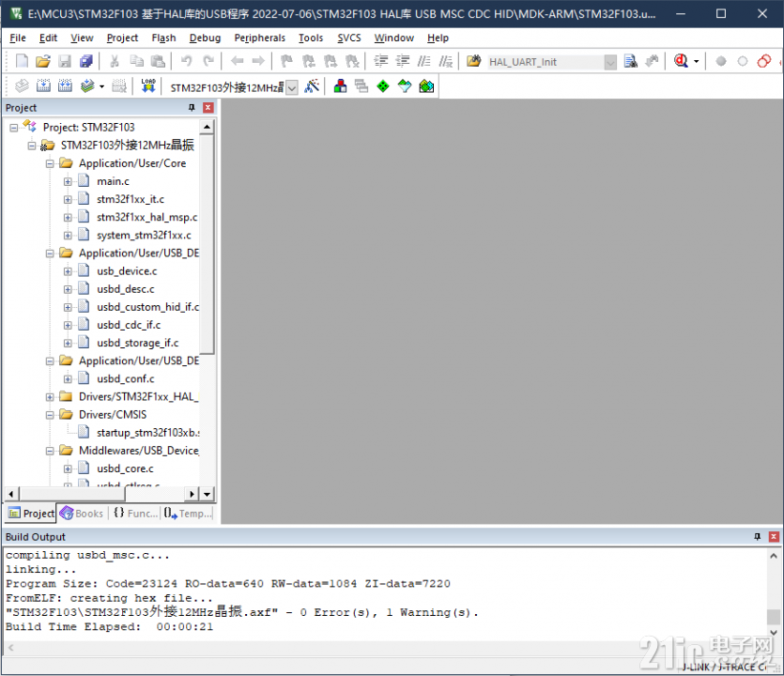
Task: Click the Kill all breakpoints icon
Action: tap(763, 61)
